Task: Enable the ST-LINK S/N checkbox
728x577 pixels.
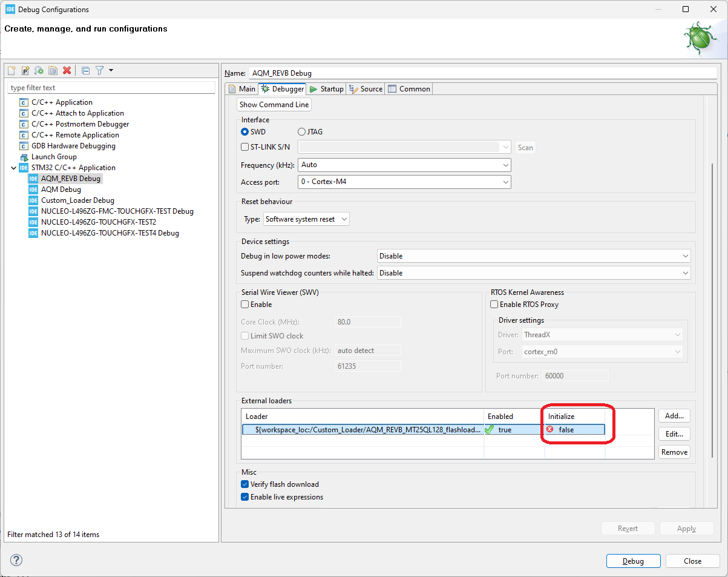Action: [x=245, y=147]
